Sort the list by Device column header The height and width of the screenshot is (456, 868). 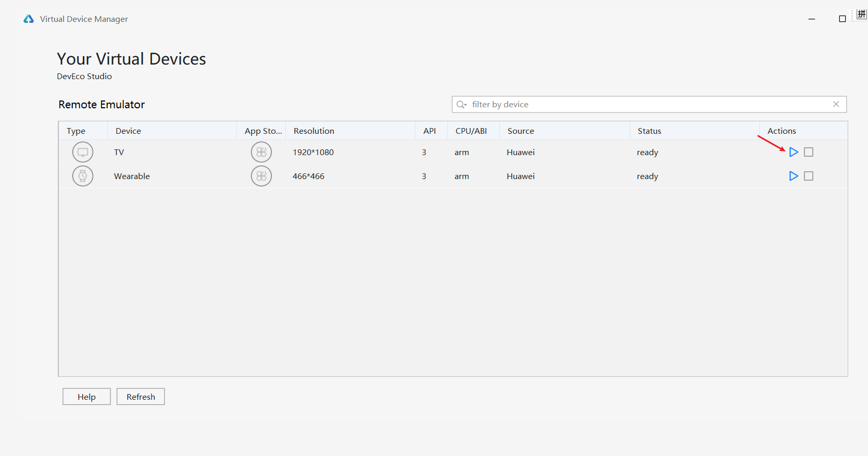(128, 131)
